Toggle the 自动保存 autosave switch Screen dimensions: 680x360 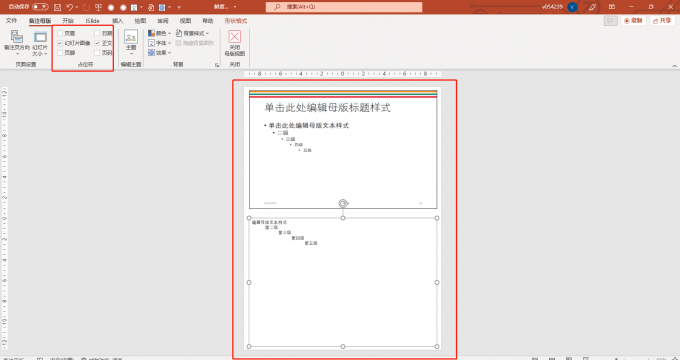40,7
